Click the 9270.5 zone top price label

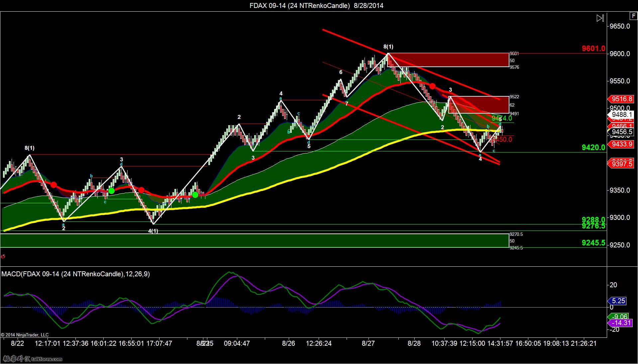(516, 234)
